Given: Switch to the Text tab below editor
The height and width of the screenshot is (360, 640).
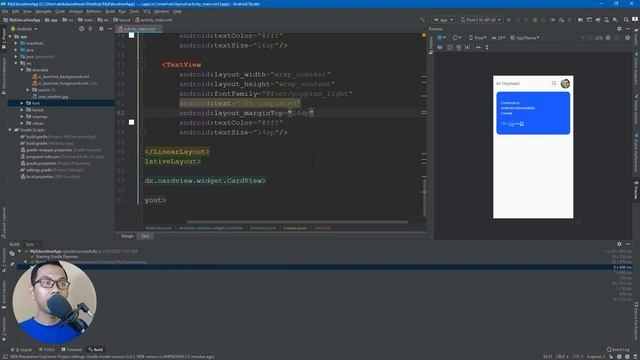Looking at the screenshot, I should 145,236.
